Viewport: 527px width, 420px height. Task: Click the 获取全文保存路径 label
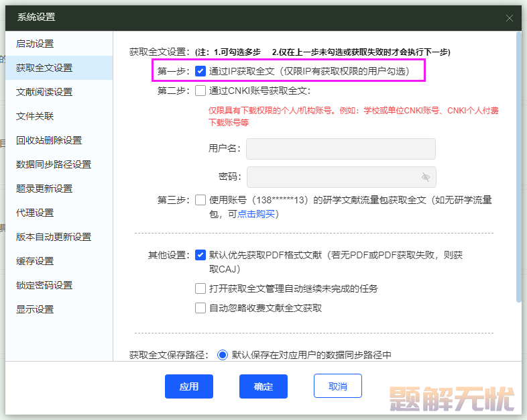pos(169,355)
